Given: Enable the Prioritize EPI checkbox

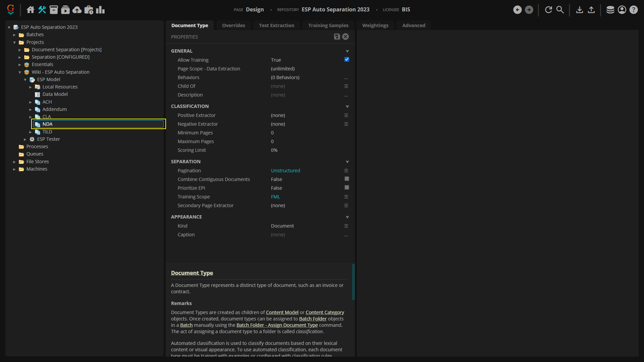Looking at the screenshot, I should (346, 188).
